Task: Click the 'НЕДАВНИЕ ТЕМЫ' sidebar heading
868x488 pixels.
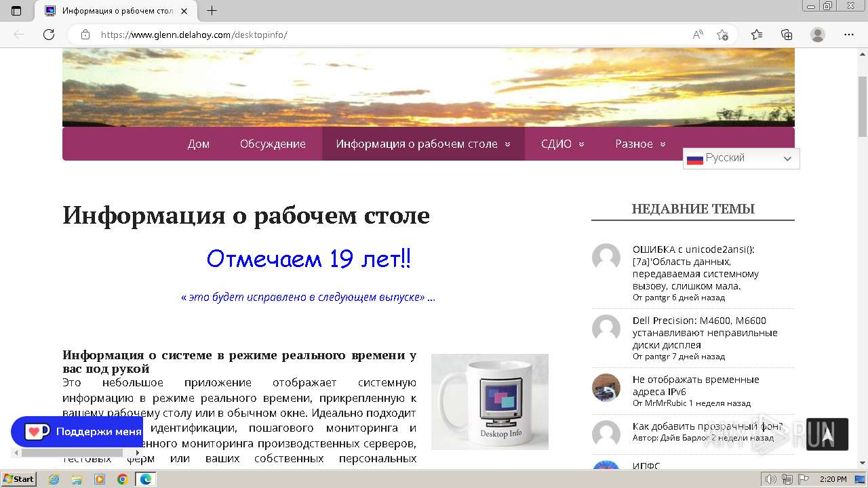Action: coord(693,209)
